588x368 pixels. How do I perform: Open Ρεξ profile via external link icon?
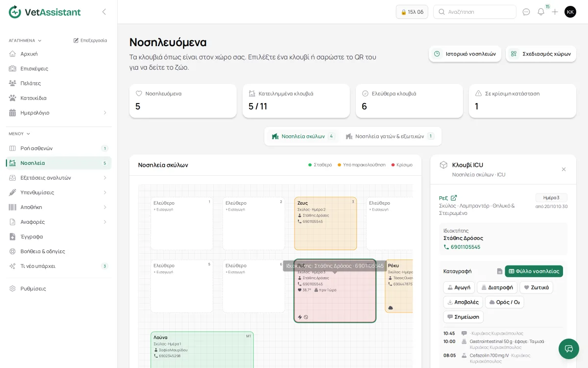[x=454, y=198]
